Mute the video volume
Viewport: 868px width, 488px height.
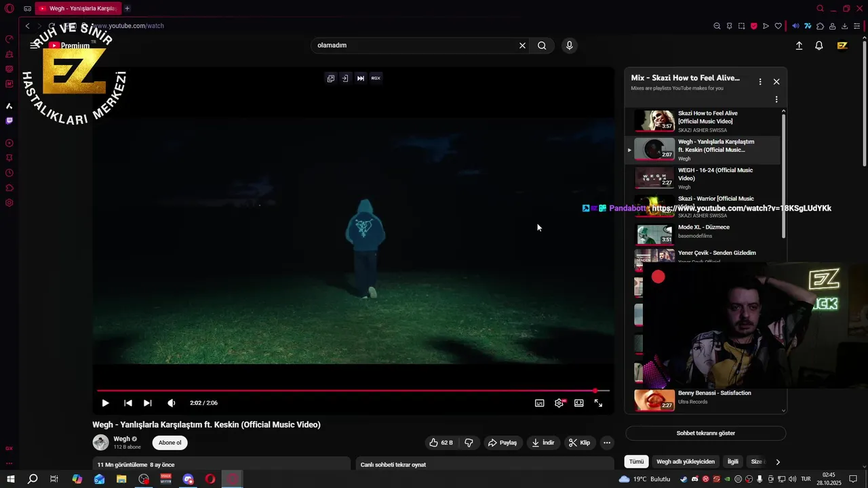(171, 403)
